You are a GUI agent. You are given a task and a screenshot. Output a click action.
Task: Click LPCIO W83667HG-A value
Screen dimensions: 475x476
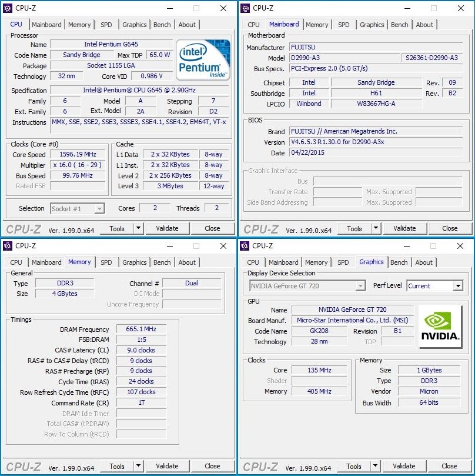376,104
